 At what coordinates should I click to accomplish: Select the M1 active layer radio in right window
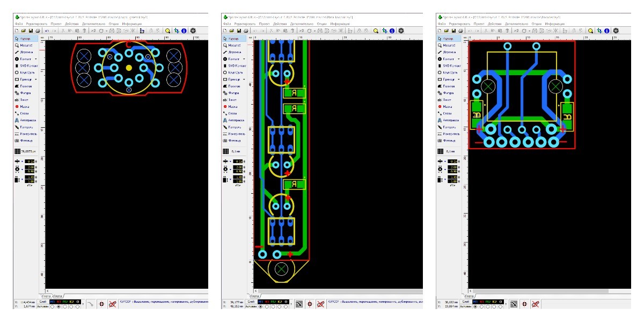[x=477, y=307]
